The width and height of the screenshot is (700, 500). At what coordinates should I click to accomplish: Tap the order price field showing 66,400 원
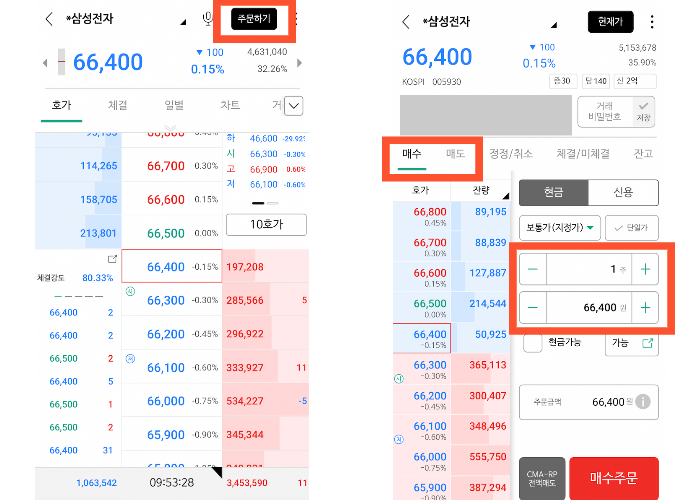click(589, 308)
